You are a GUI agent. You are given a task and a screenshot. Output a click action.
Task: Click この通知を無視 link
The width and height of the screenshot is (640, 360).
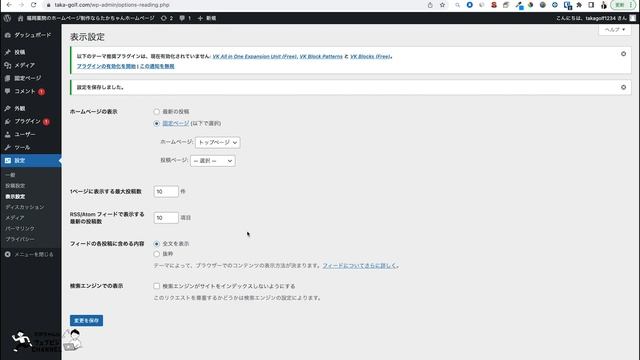(157, 66)
